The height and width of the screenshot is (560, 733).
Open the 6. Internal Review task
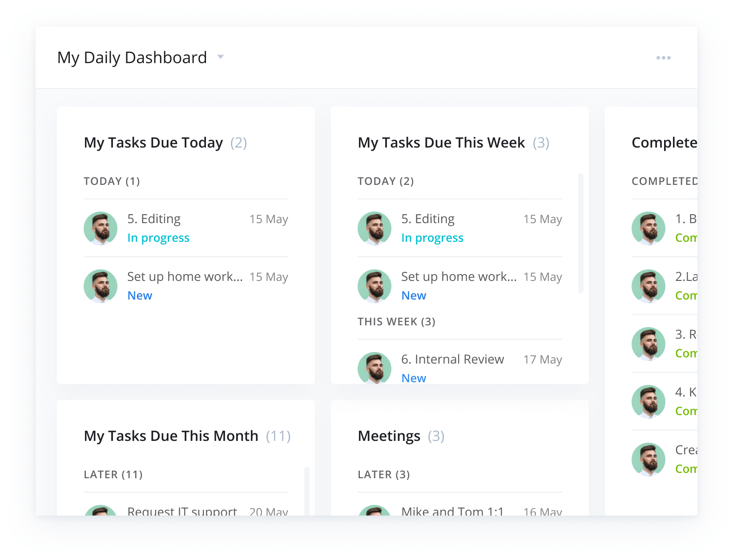click(452, 359)
